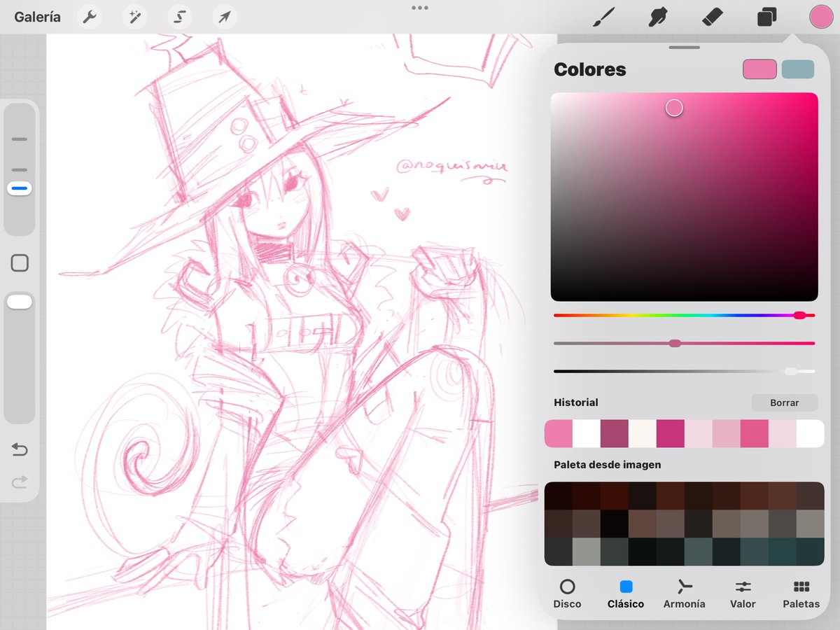The image size is (840, 630).
Task: Open the Selection tool
Action: coord(179,17)
